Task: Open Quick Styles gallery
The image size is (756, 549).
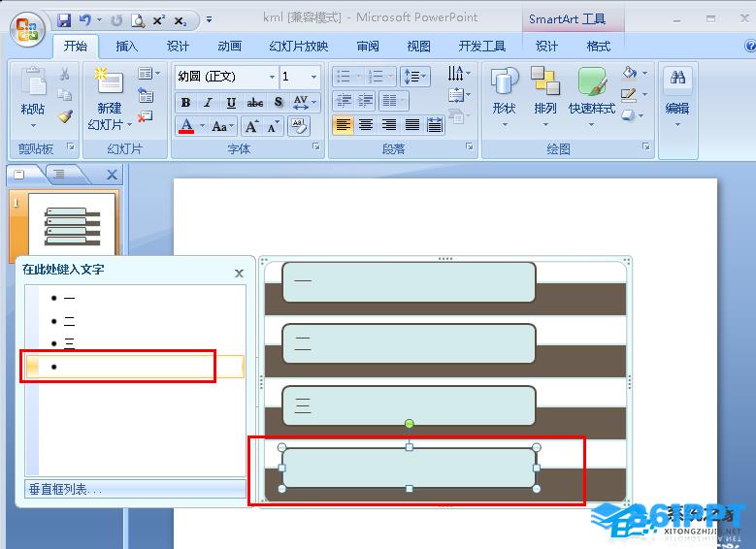Action: click(592, 96)
